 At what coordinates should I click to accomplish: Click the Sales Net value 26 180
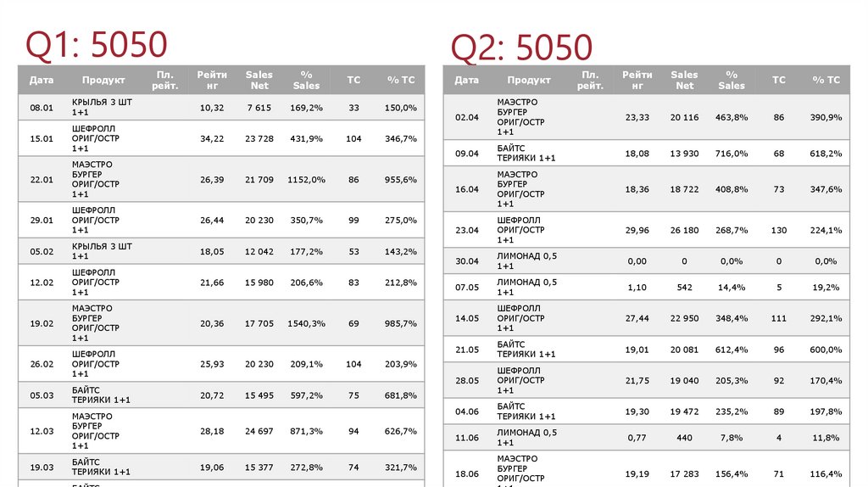(x=683, y=230)
